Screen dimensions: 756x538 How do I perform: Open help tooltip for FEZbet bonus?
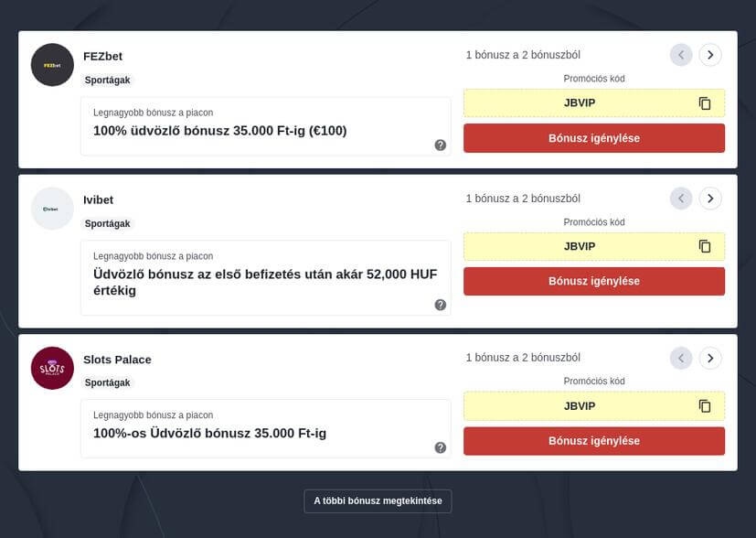pyautogui.click(x=441, y=145)
